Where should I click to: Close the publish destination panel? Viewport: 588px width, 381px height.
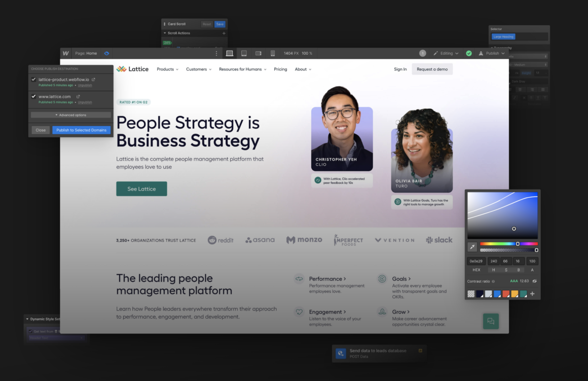[41, 130]
